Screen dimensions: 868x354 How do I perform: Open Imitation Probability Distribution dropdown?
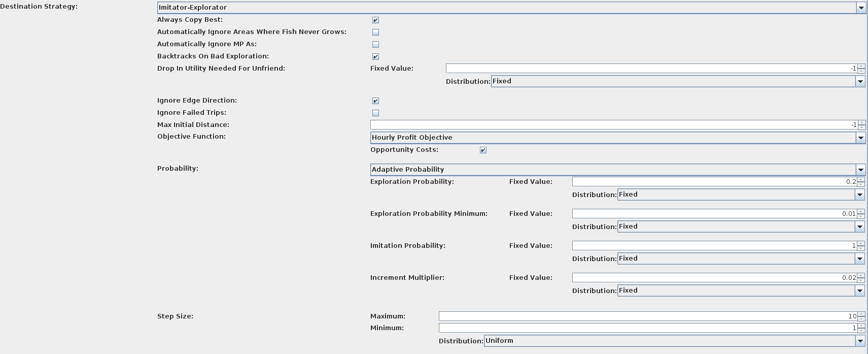(741, 259)
